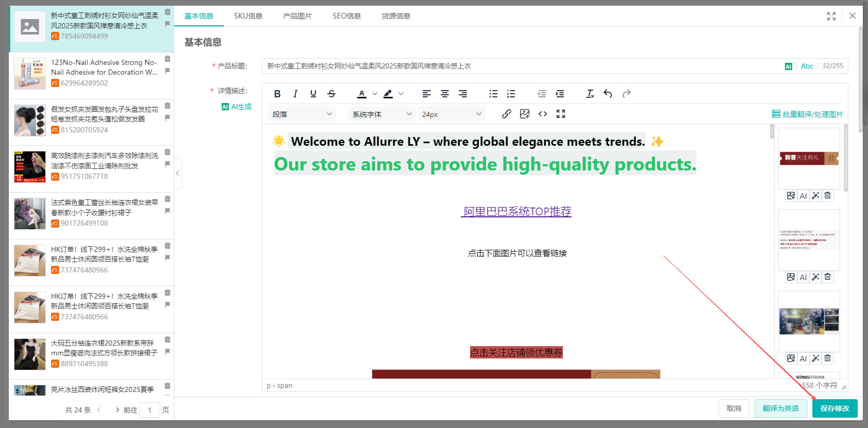868x428 pixels.
Task: Open the 系统字体 font family dropdown
Action: [x=382, y=114]
